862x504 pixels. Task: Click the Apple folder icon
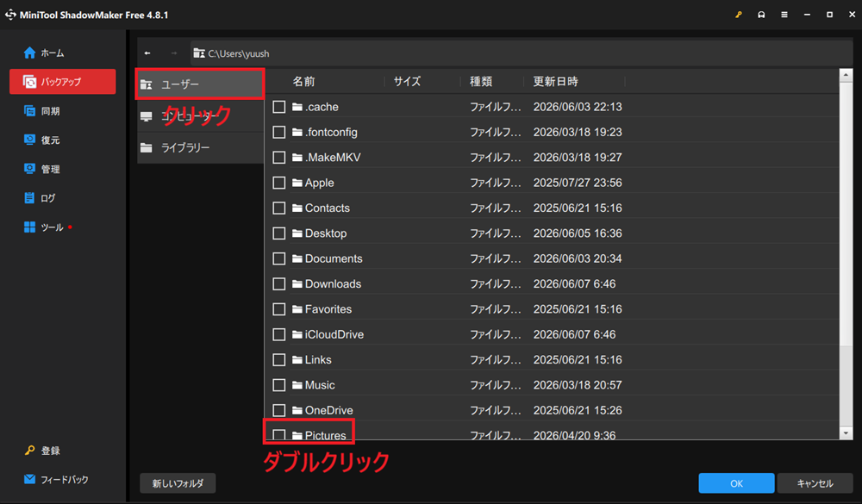pyautogui.click(x=297, y=183)
